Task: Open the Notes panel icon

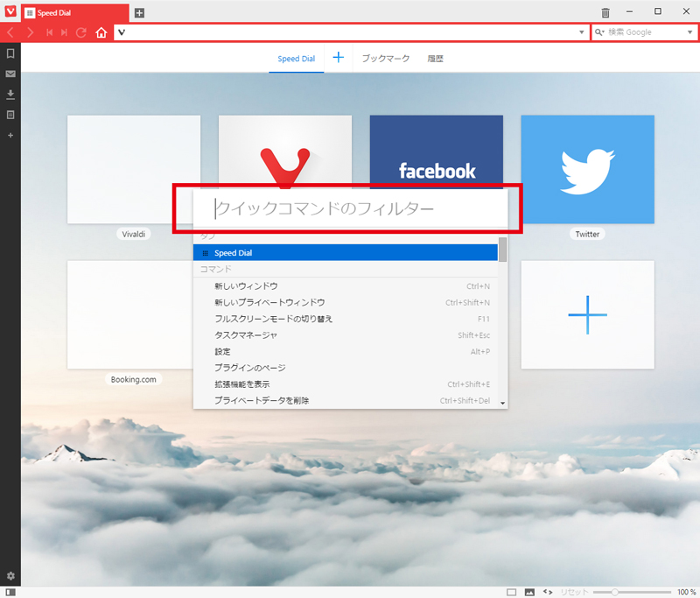Action: click(x=10, y=115)
